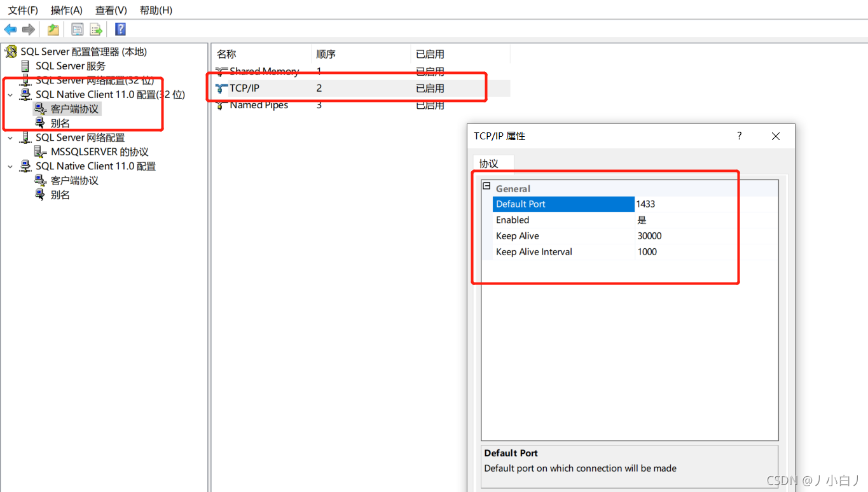Open the 操作(A) menu
868x492 pixels.
tap(67, 10)
